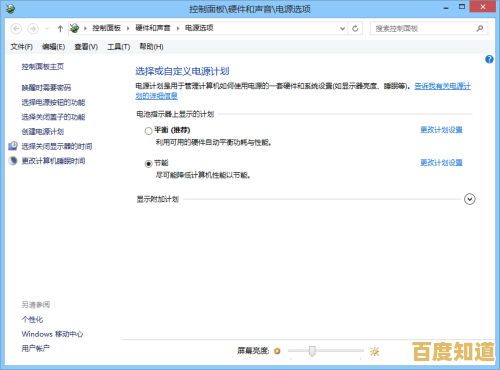Open 选择电源按钮的功能 link
Image resolution: width=500 pixels, height=370 pixels.
pos(53,102)
